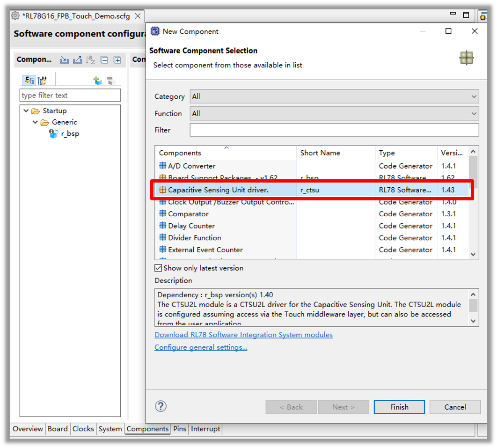
Task: Open the Category dropdown
Action: (x=334, y=96)
